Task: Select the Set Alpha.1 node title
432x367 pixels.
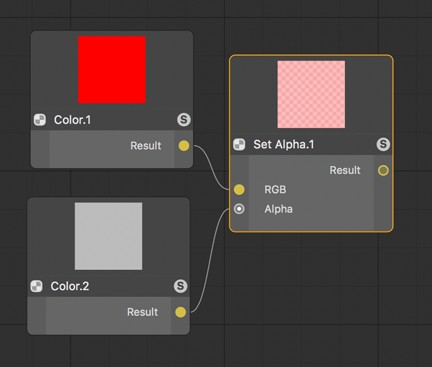Action: [284, 144]
